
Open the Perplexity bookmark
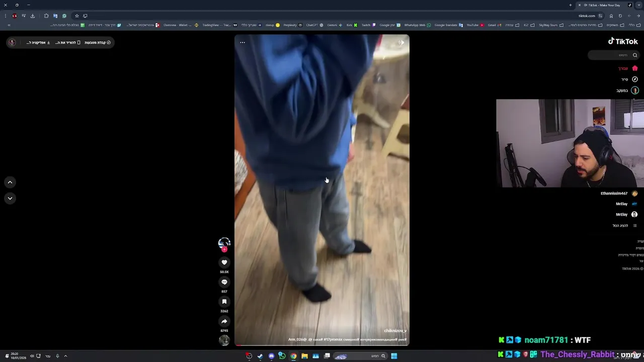pos(293,25)
